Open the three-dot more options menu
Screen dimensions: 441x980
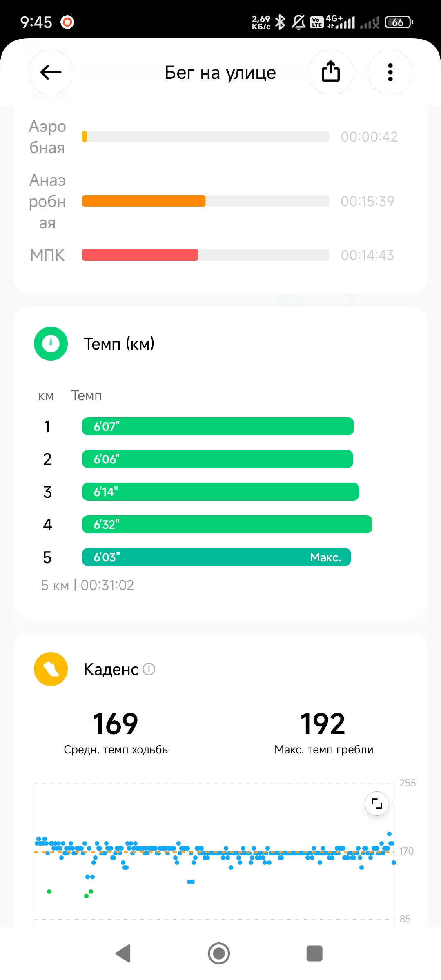pos(390,72)
